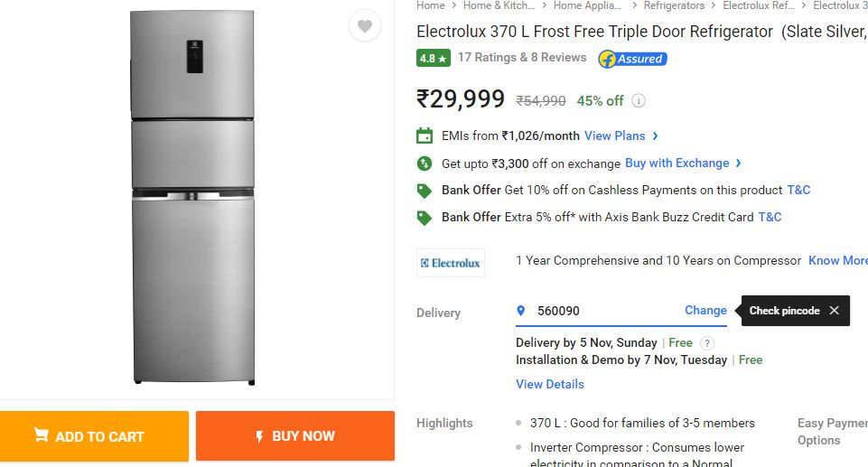Viewport: 868px width, 467px height.
Task: Click the refrigerator product image
Action: (x=191, y=196)
